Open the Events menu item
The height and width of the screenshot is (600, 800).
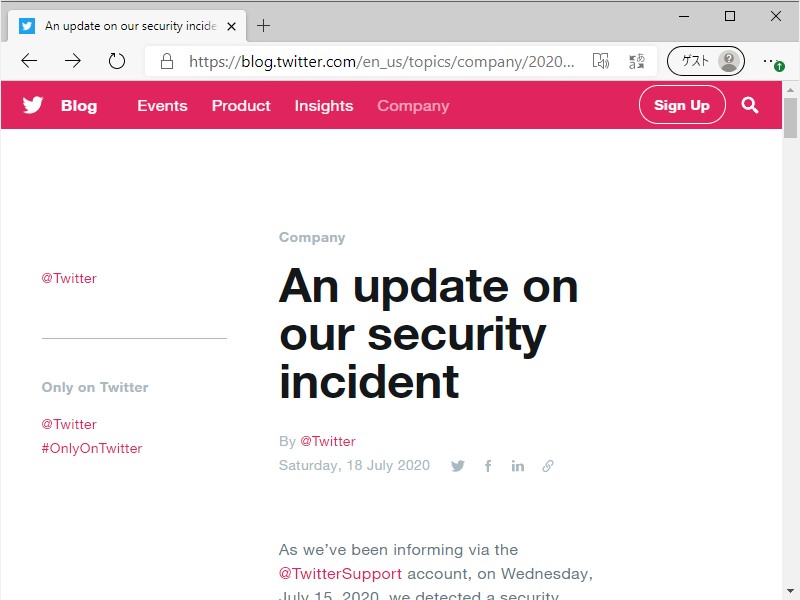click(x=162, y=105)
